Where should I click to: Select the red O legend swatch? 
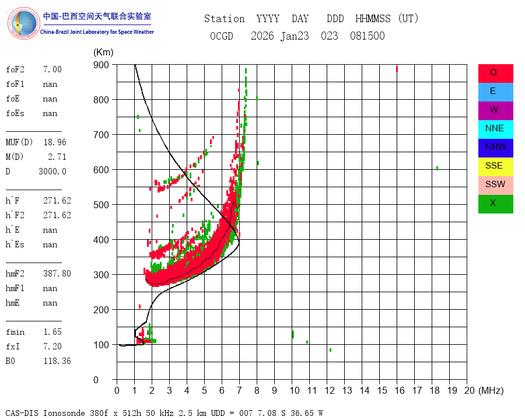tap(495, 73)
